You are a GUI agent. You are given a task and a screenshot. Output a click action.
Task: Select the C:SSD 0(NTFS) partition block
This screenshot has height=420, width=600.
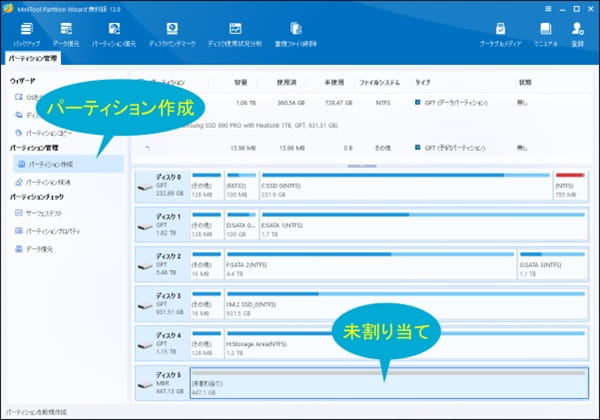pos(406,186)
